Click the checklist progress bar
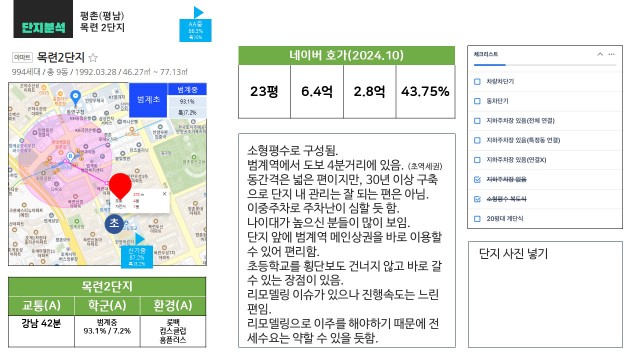The width and height of the screenshot is (640, 360). click(x=544, y=65)
